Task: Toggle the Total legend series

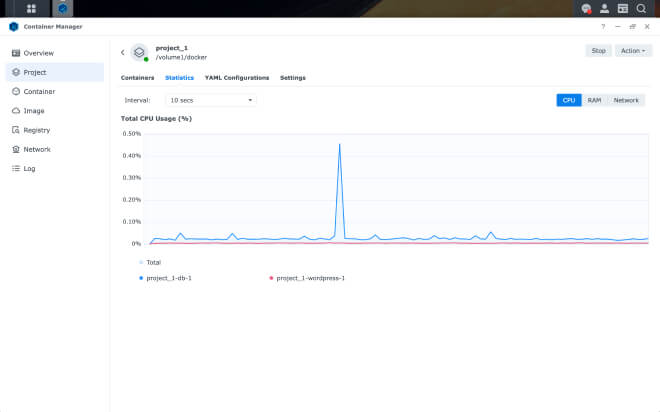Action: point(150,262)
